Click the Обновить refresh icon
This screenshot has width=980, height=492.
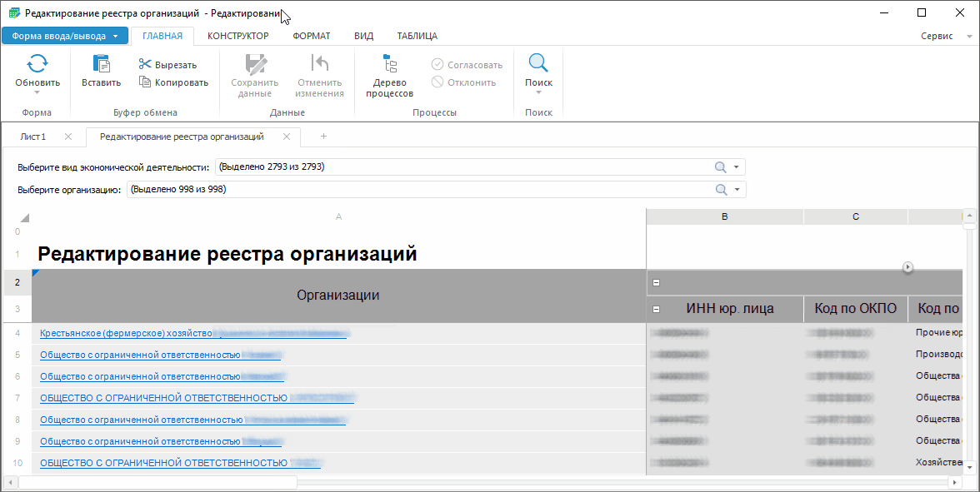click(x=37, y=63)
